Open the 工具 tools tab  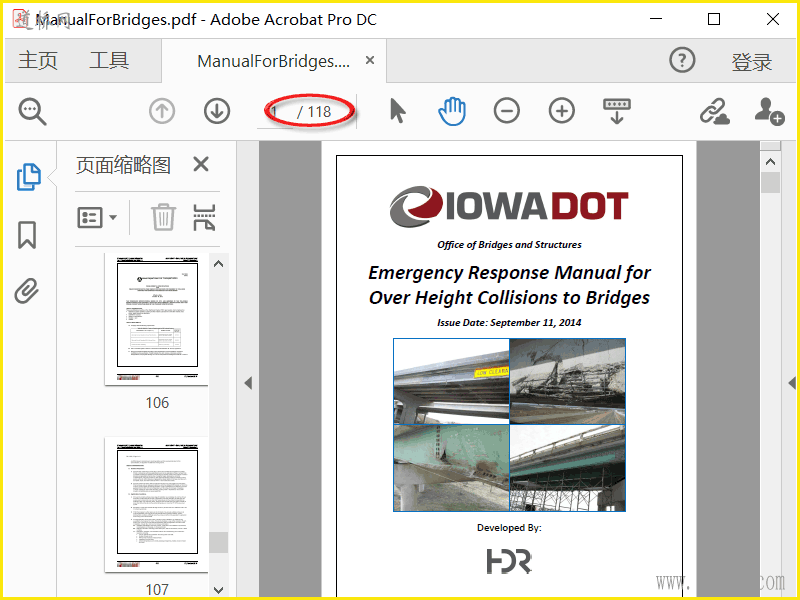coord(109,61)
